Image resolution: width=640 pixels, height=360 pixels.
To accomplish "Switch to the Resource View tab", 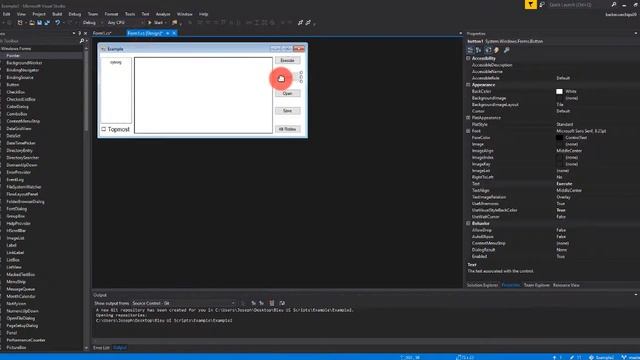I will (566, 285).
